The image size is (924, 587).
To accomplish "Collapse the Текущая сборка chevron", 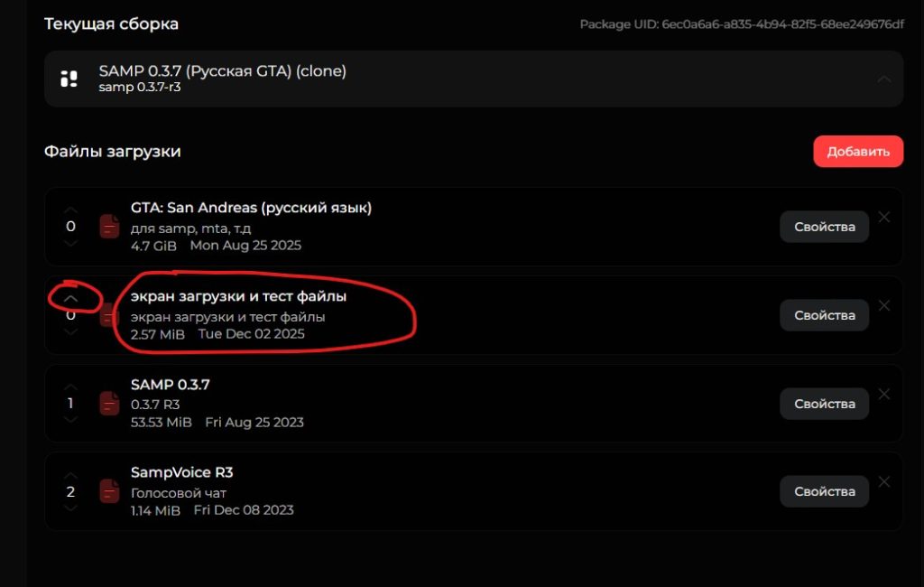I will pos(884,79).
